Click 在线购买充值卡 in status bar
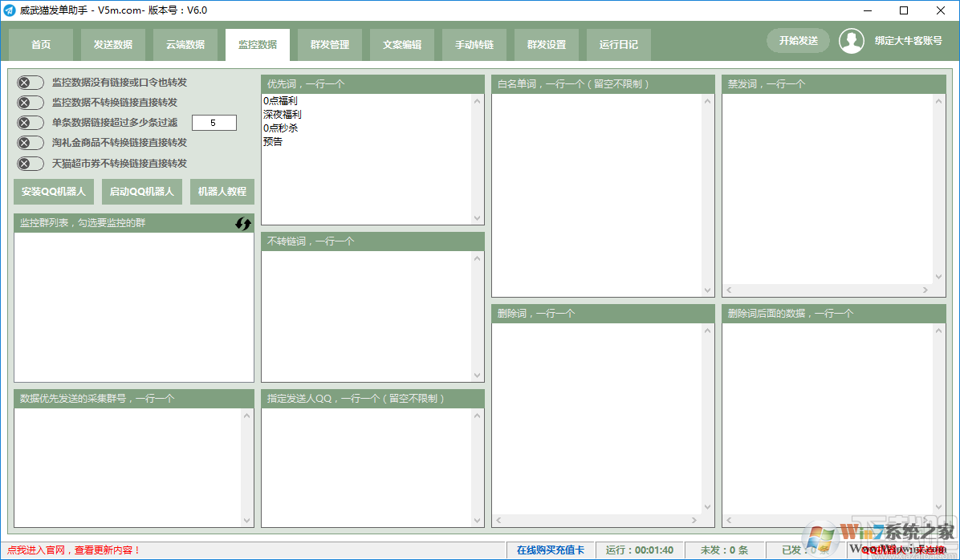Image resolution: width=960 pixels, height=560 pixels. pos(551,550)
